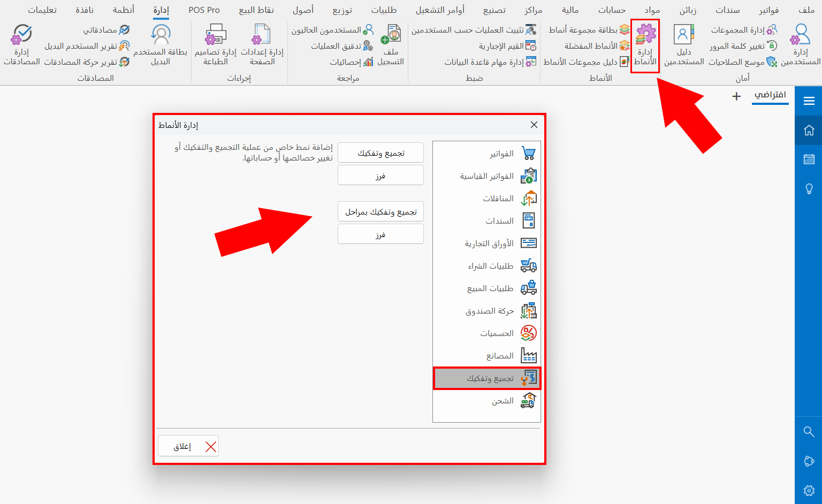Show المستخدمون الحاليون
Screen dimensions: 822x504
pyautogui.click(x=332, y=30)
